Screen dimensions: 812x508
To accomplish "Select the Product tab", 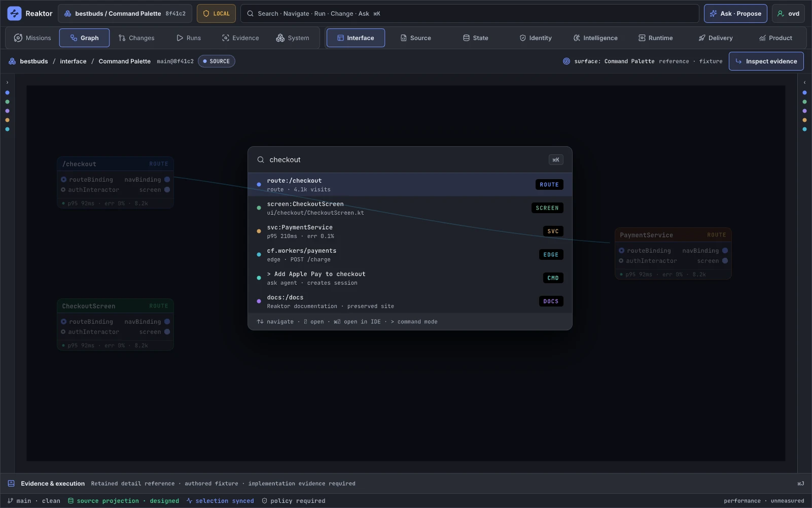I will pos(775,38).
